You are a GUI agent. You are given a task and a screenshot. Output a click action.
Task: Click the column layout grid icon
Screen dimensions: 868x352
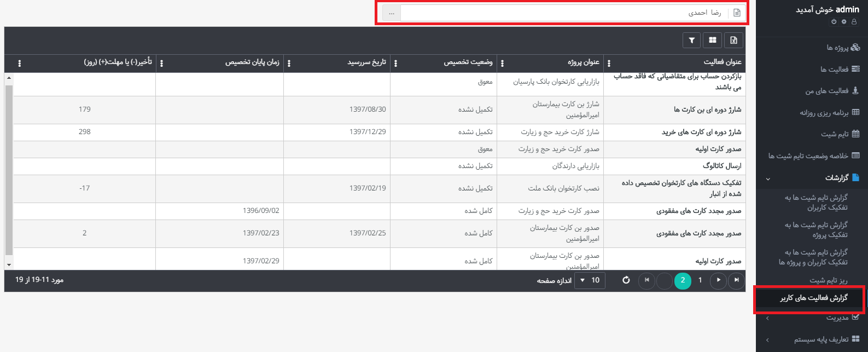coord(712,40)
